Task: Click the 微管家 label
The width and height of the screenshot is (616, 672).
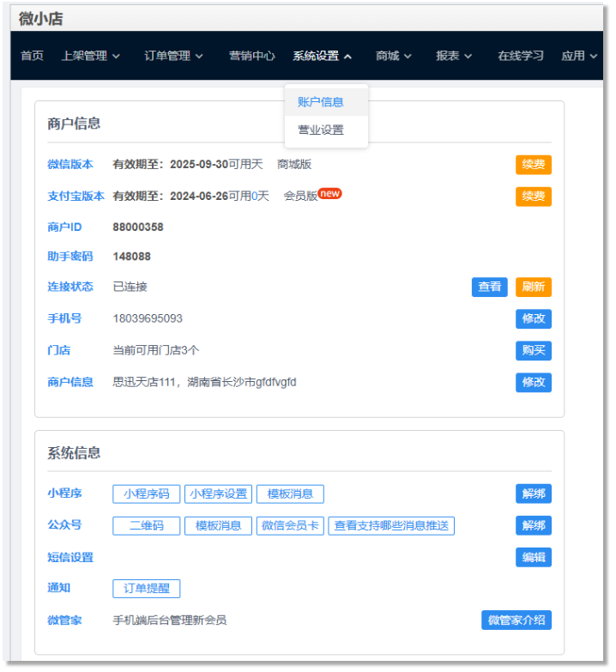Action: 64,621
